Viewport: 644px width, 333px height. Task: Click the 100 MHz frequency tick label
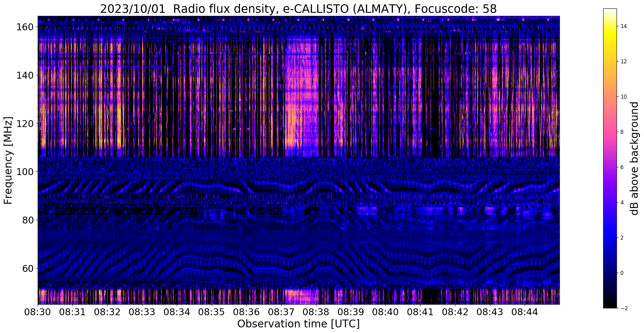tap(25, 172)
